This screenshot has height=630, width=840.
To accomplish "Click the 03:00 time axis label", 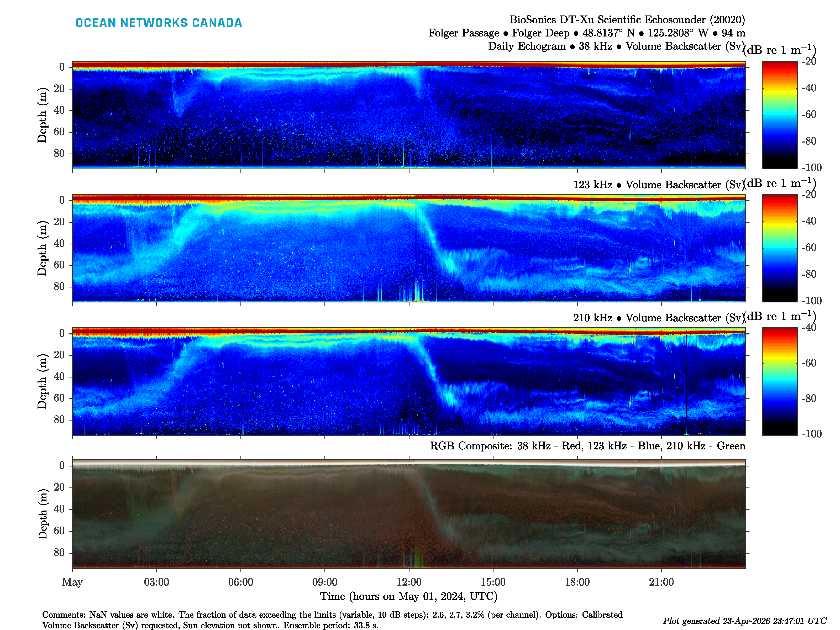I will tap(156, 582).
